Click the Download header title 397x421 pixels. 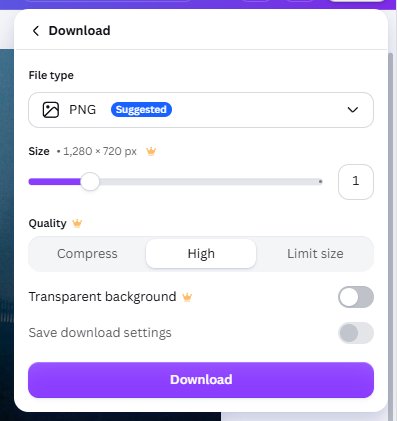79,31
